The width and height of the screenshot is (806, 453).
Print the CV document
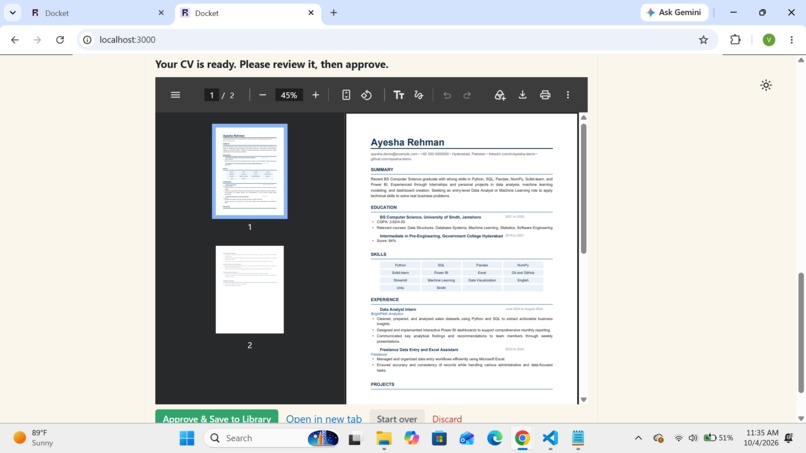click(545, 95)
